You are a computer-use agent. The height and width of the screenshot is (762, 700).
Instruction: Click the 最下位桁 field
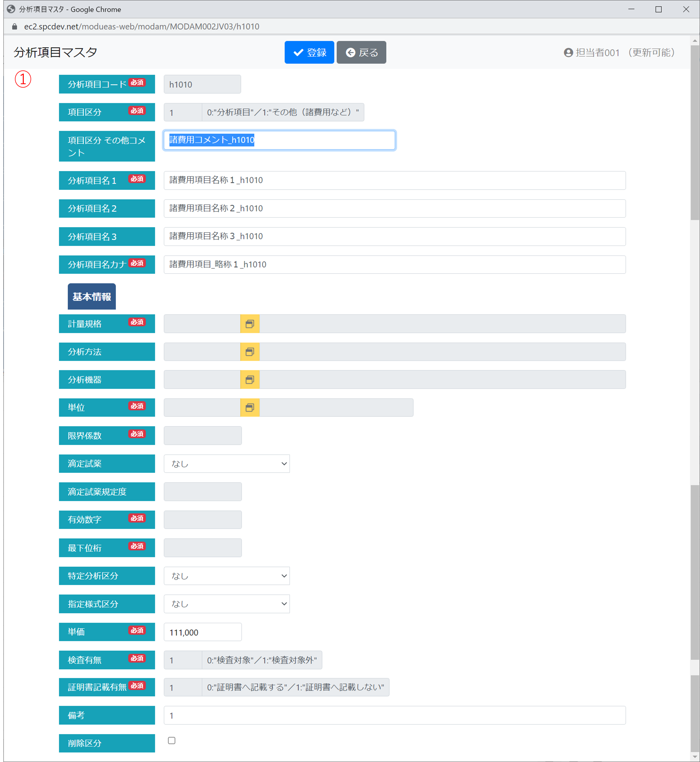(x=203, y=548)
